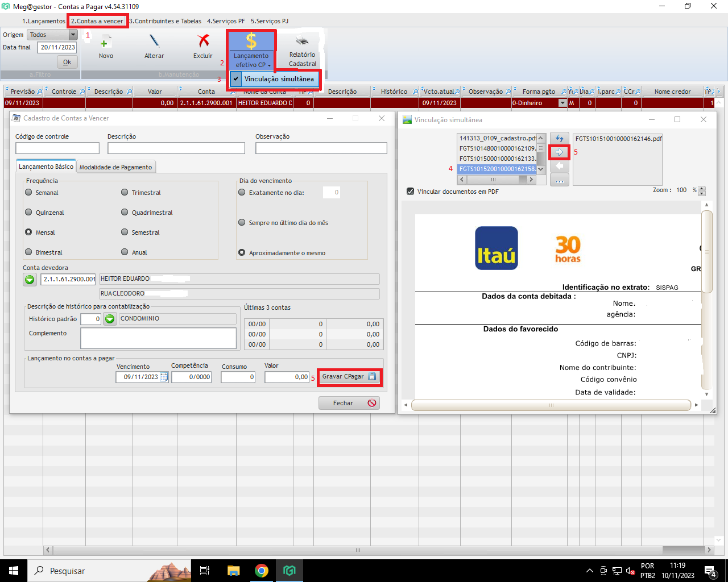Click the Gravar CPagar button
This screenshot has height=582, width=728.
pyautogui.click(x=349, y=377)
